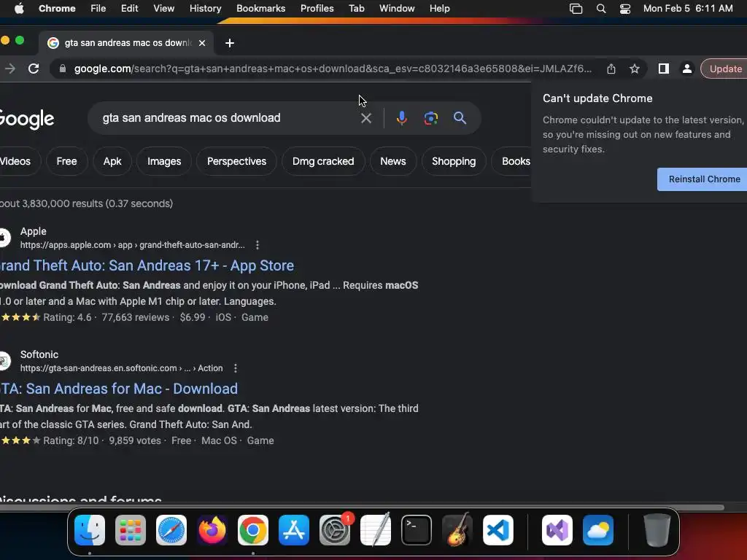Open the History menu
The width and height of the screenshot is (747, 560).
tap(205, 9)
